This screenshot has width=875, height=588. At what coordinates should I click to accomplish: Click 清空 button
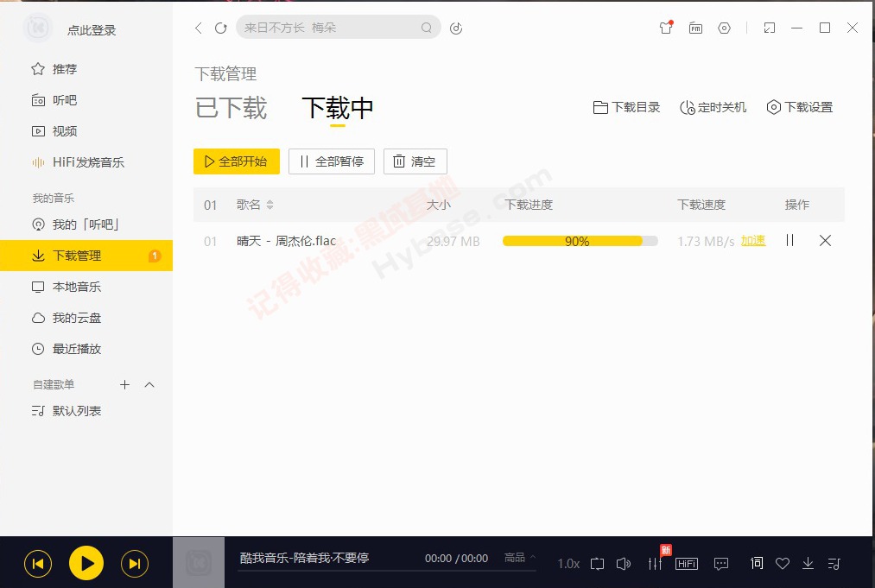tap(415, 161)
